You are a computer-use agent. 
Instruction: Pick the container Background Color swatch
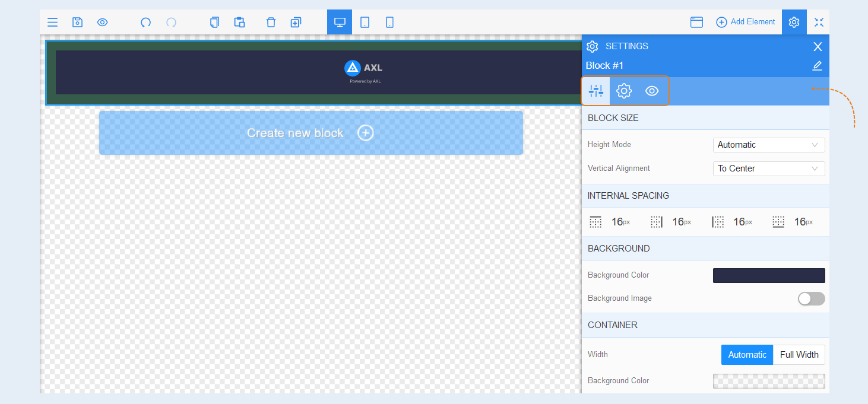click(769, 381)
